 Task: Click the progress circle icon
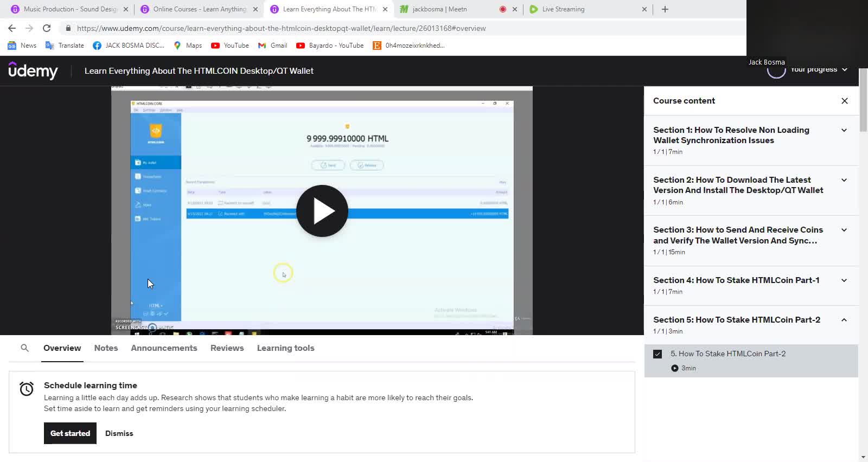(776, 72)
